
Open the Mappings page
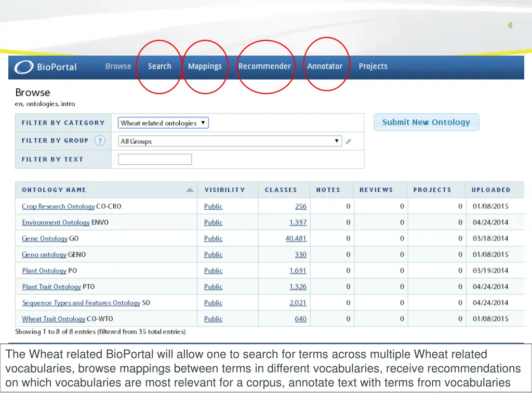pos(205,66)
